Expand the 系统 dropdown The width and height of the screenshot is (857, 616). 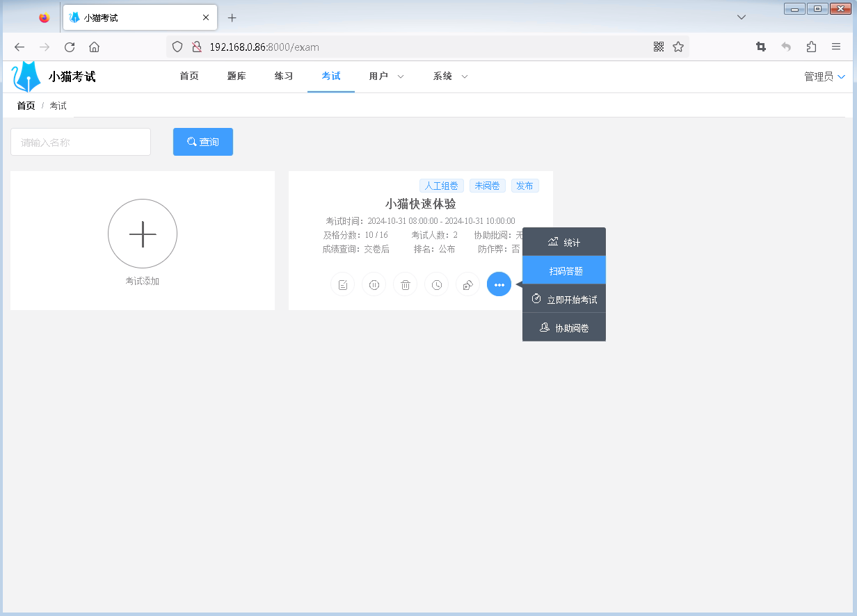[x=449, y=76]
